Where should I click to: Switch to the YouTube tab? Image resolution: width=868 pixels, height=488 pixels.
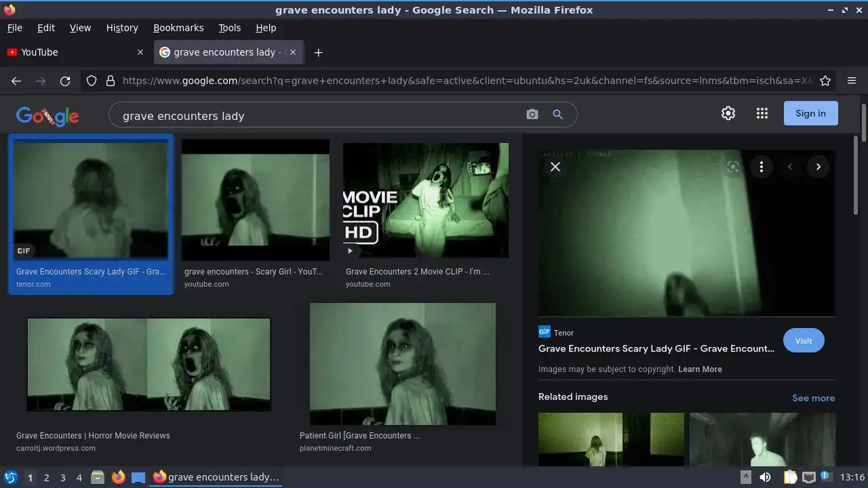point(75,52)
